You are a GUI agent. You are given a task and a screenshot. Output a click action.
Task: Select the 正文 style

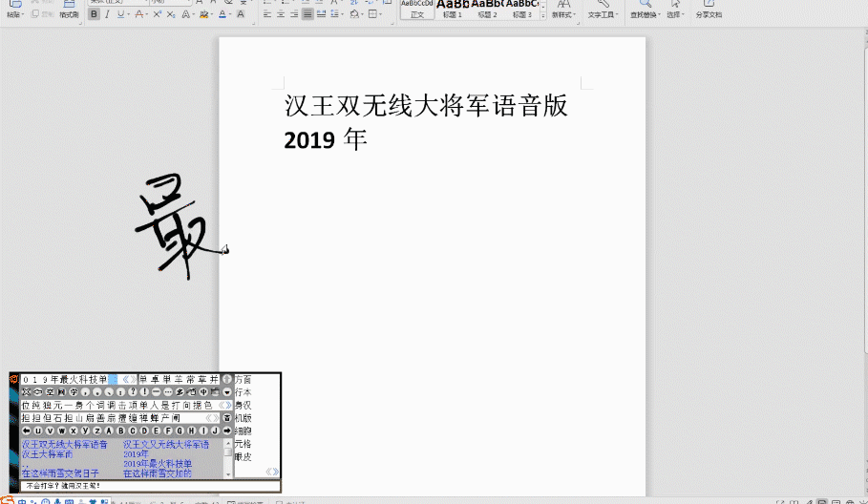point(417,10)
